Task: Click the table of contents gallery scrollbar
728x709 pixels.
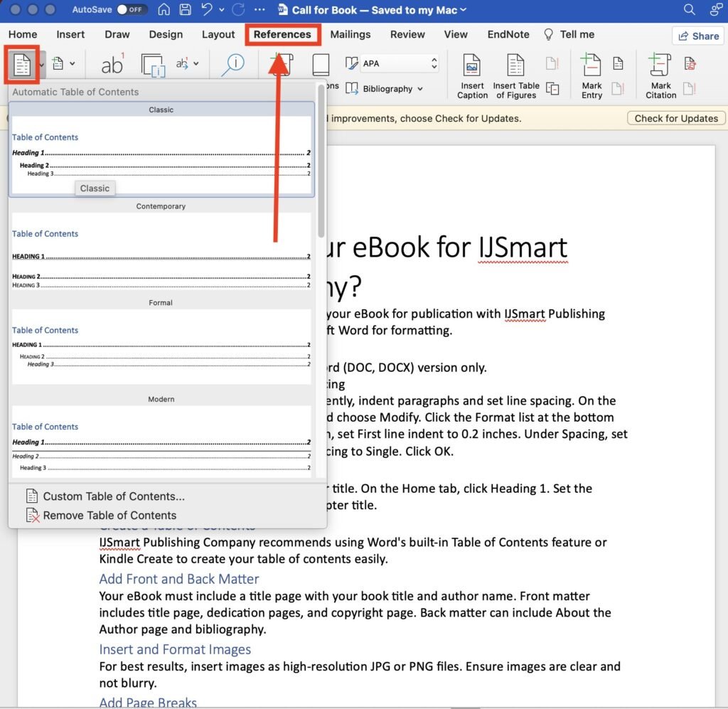Action: 321,161
